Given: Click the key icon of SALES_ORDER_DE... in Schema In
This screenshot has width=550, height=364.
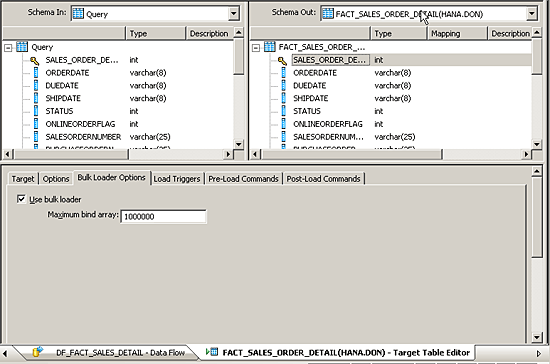Looking at the screenshot, I should pyautogui.click(x=34, y=60).
